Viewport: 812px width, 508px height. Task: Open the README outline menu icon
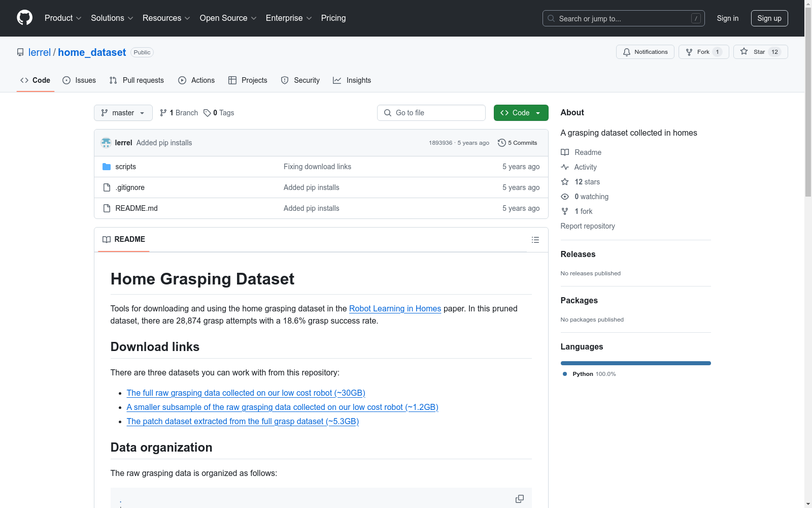(535, 240)
